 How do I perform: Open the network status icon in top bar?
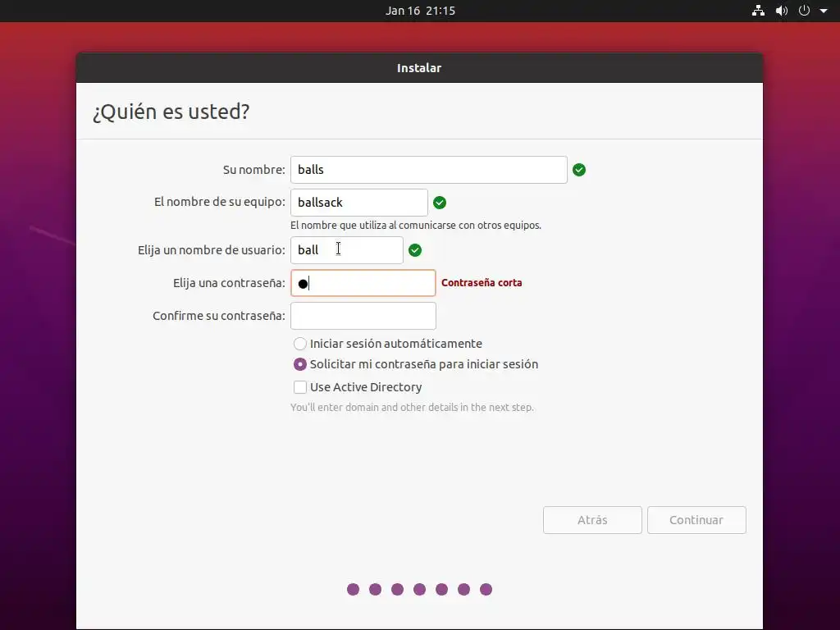click(758, 11)
